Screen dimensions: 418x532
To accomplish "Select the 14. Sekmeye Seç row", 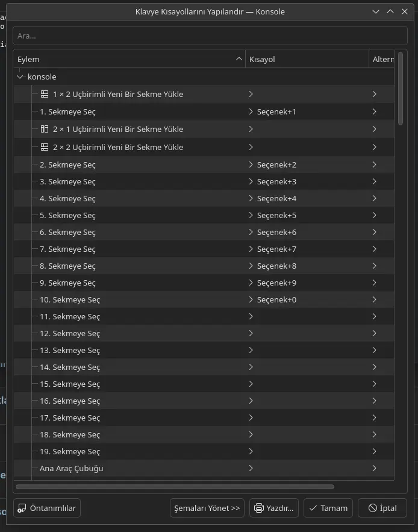I will tap(204, 367).
